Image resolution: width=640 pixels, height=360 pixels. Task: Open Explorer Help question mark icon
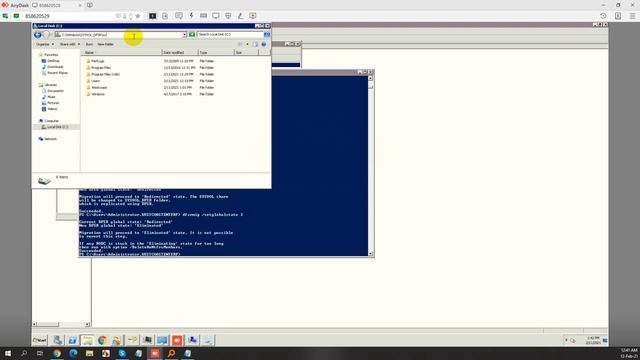tap(264, 44)
